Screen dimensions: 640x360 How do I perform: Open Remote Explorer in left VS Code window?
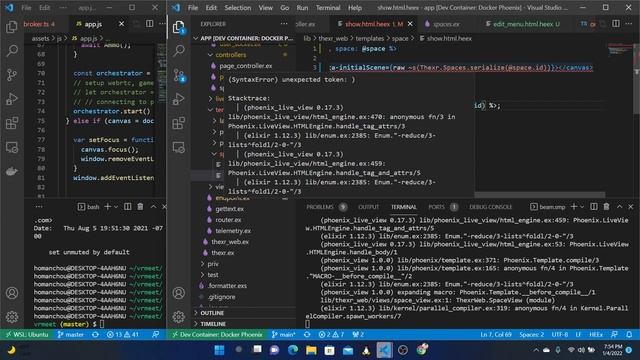(12, 147)
